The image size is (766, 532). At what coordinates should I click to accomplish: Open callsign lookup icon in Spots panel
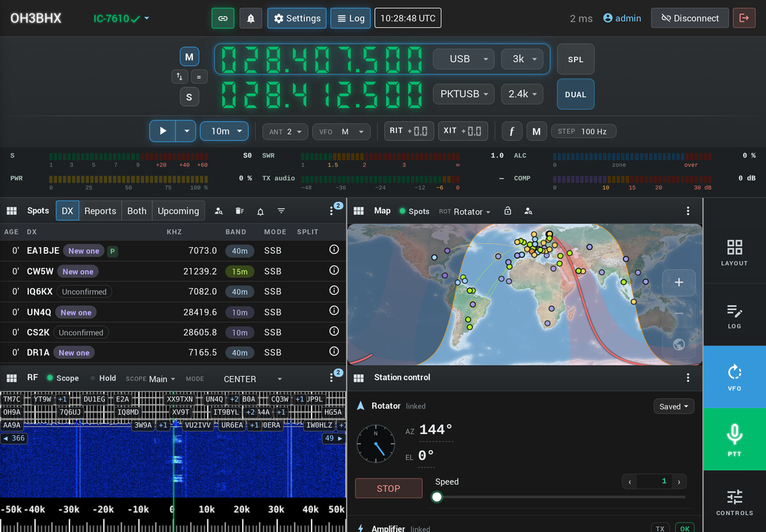coord(219,211)
